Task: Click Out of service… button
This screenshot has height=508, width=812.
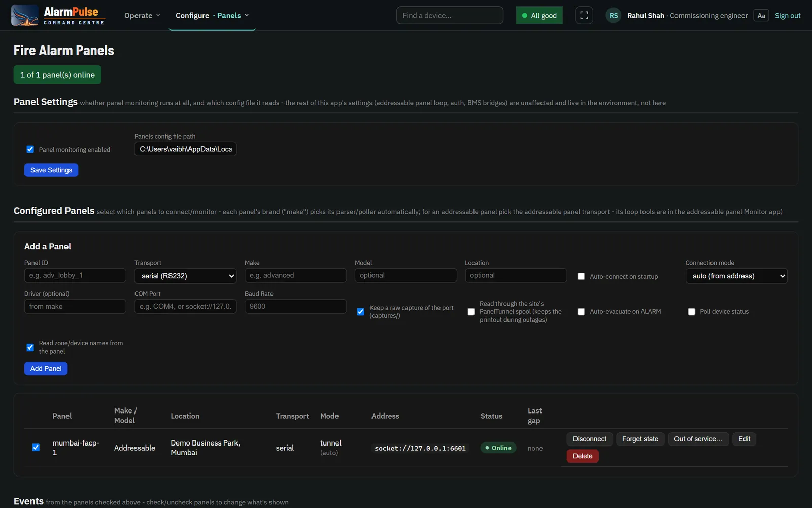Action: click(698, 439)
